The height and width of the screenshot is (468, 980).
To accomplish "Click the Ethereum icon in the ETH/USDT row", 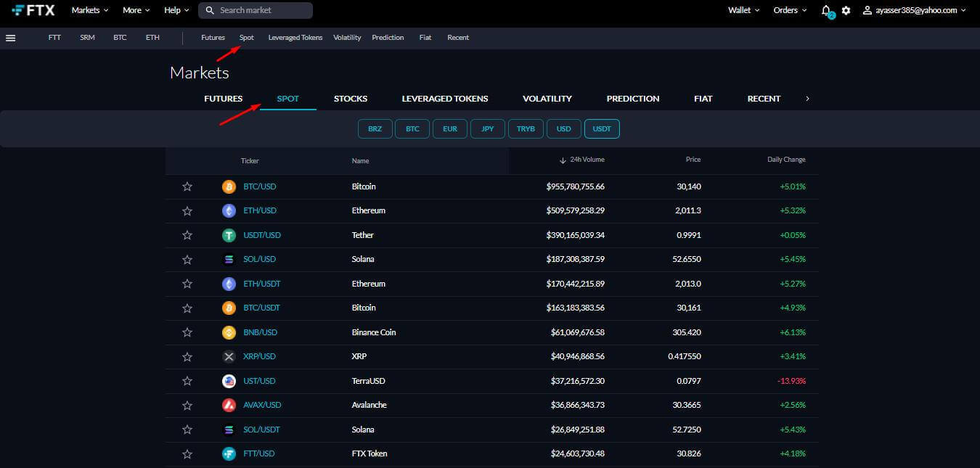I will (x=229, y=284).
